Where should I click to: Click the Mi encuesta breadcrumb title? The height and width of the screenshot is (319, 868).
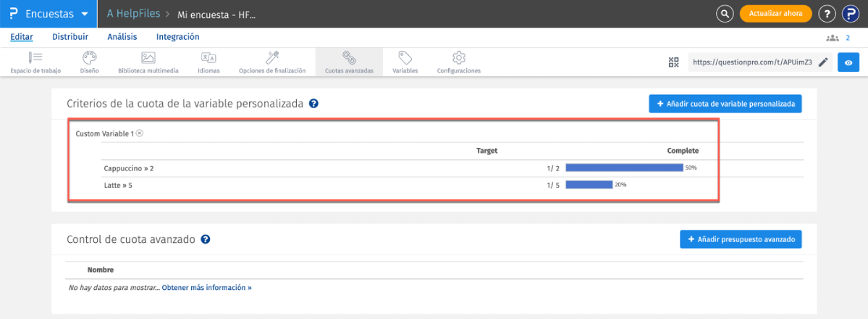pos(216,14)
